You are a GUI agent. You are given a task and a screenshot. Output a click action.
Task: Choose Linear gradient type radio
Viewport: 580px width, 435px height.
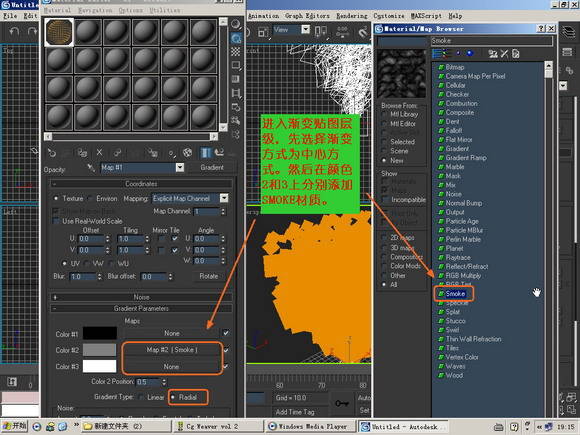(x=141, y=397)
